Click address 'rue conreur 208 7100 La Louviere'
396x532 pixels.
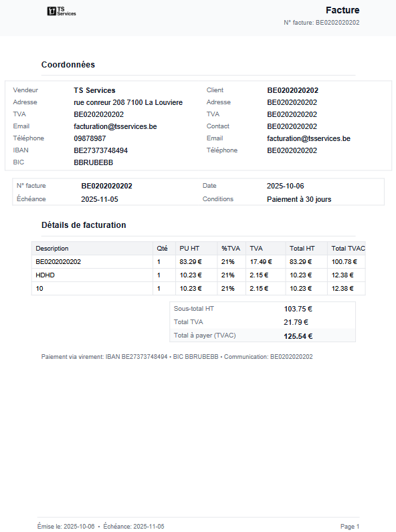128,102
